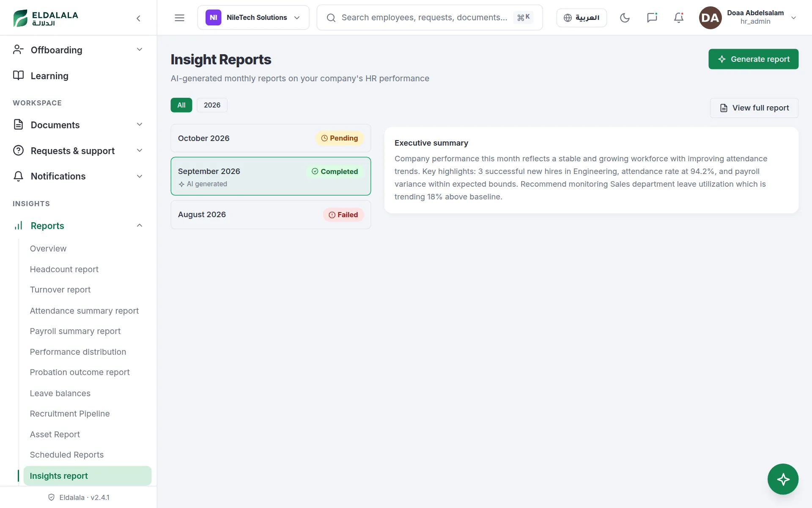
Task: Click the Documents file icon
Action: [18, 124]
